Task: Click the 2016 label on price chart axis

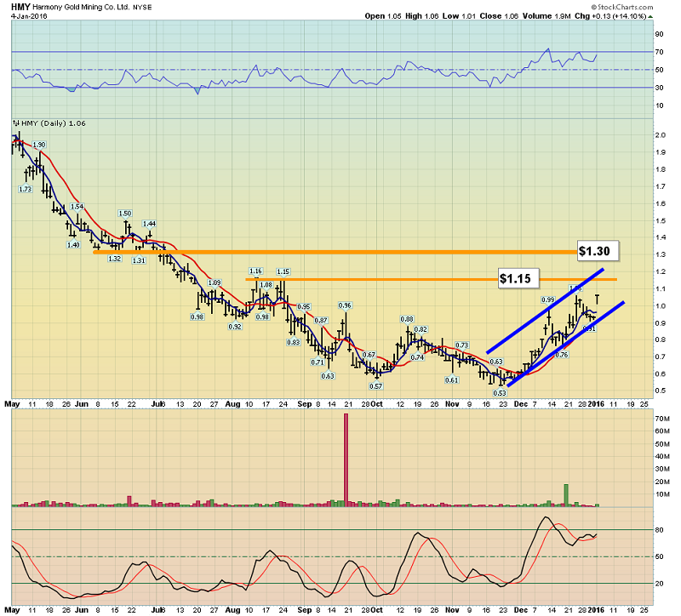Action: (596, 404)
